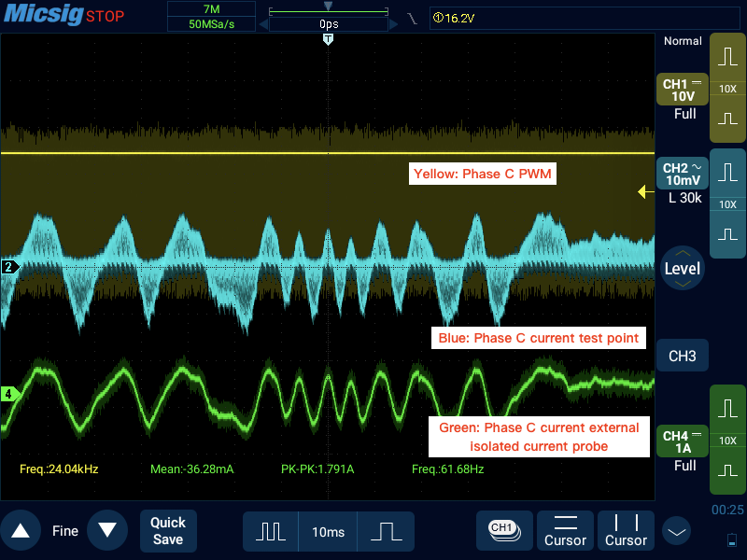Screen dimensions: 747x560
Task: Tap the CH2 trigger coupling pulse icon
Action: (727, 170)
